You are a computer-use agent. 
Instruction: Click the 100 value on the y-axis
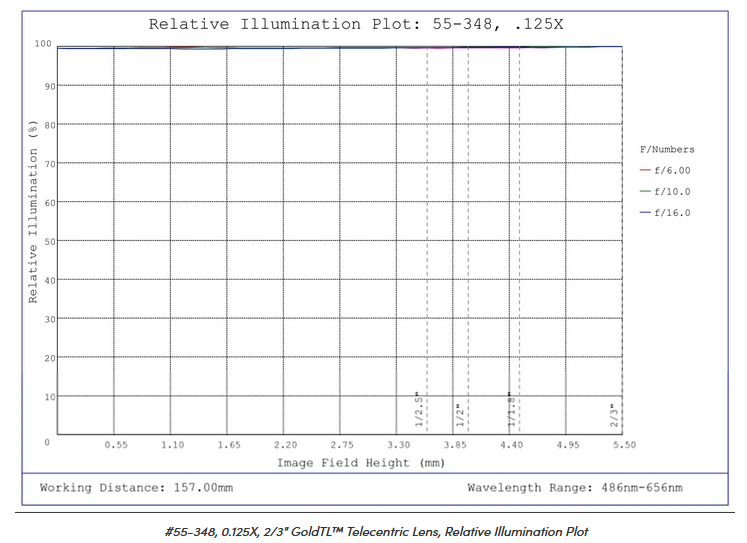(x=41, y=44)
